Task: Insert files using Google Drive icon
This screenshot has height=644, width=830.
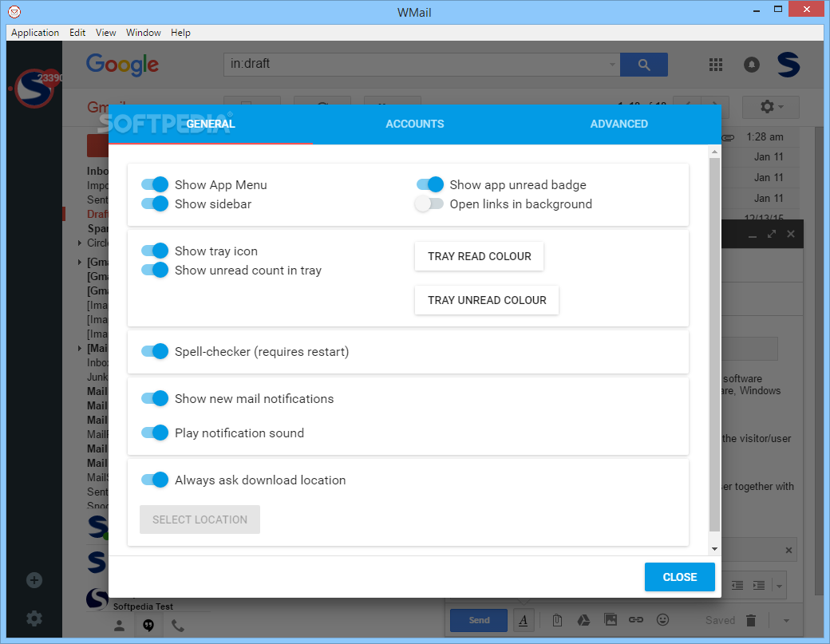Action: pos(583,620)
